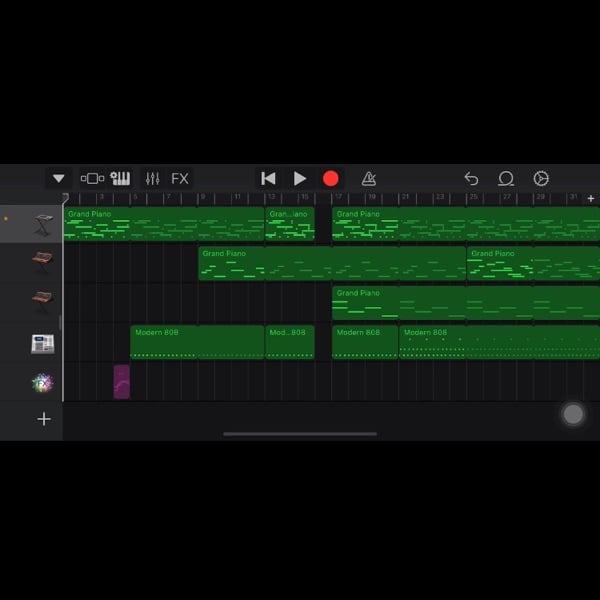Screen dimensions: 600x600
Task: Go to beginning of the song
Action: click(268, 178)
